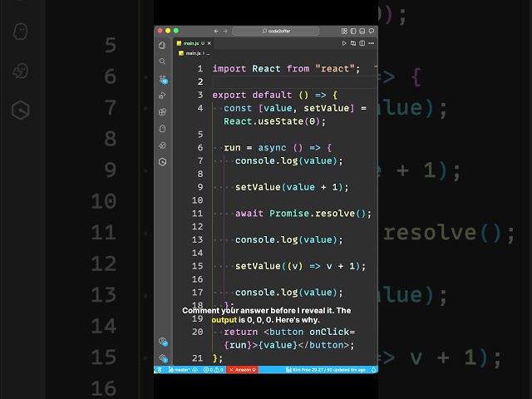
Task: Split the editor to the right
Action: click(362, 43)
